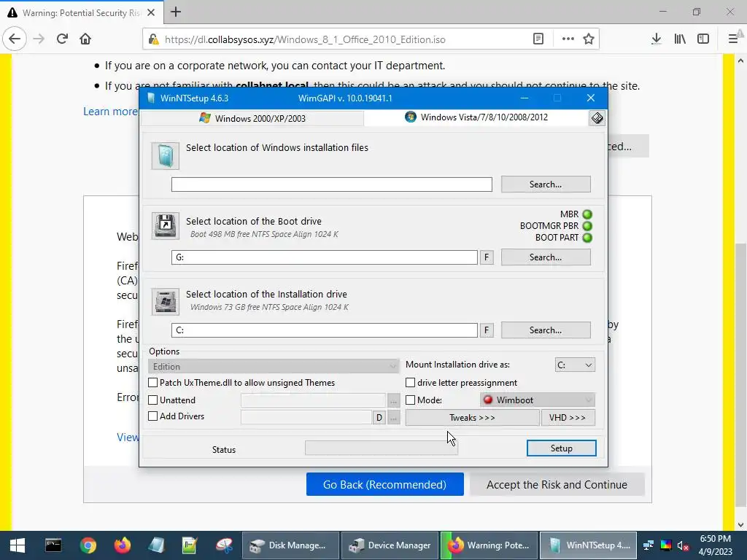Click Go Back (Recommended) in Firefox

[x=385, y=484]
